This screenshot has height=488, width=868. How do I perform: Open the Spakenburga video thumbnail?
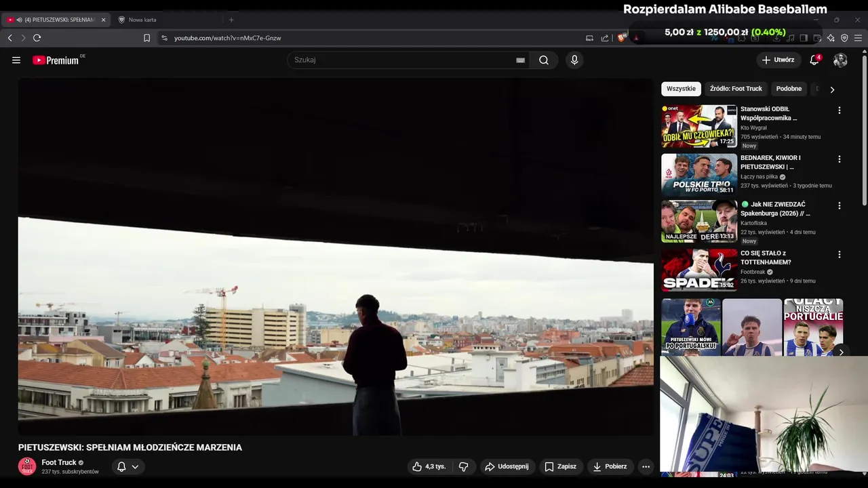699,221
